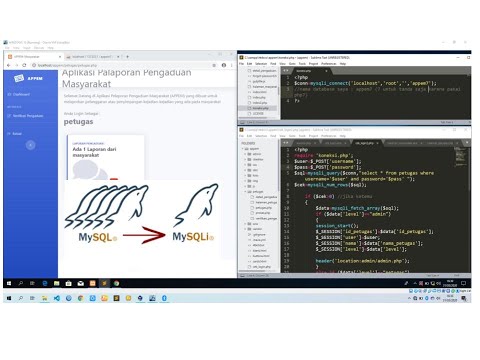This screenshot has width=480, height=360.
Task: Open guest taskbar Task View icon
Action: click(x=32, y=283)
